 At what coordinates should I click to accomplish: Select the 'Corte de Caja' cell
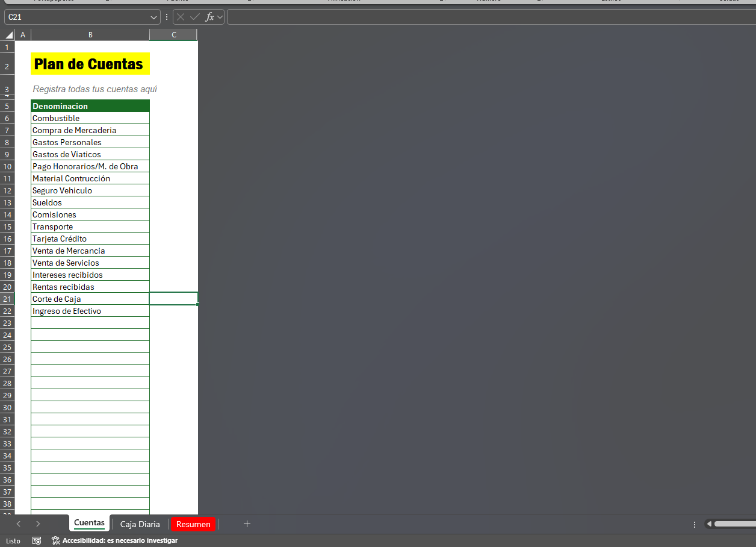90,299
